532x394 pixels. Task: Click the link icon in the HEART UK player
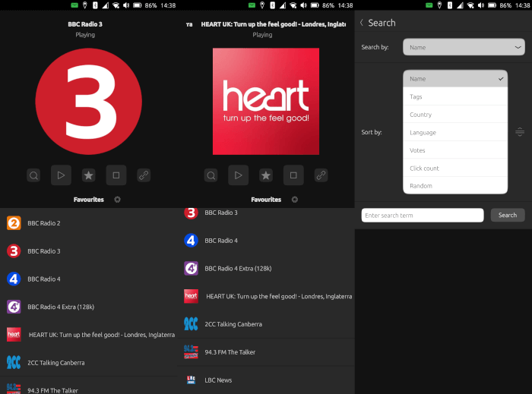(x=321, y=175)
